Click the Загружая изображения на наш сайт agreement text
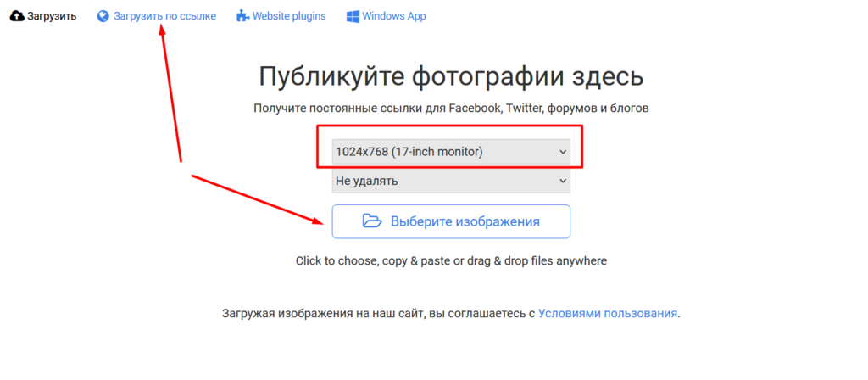 [x=377, y=313]
